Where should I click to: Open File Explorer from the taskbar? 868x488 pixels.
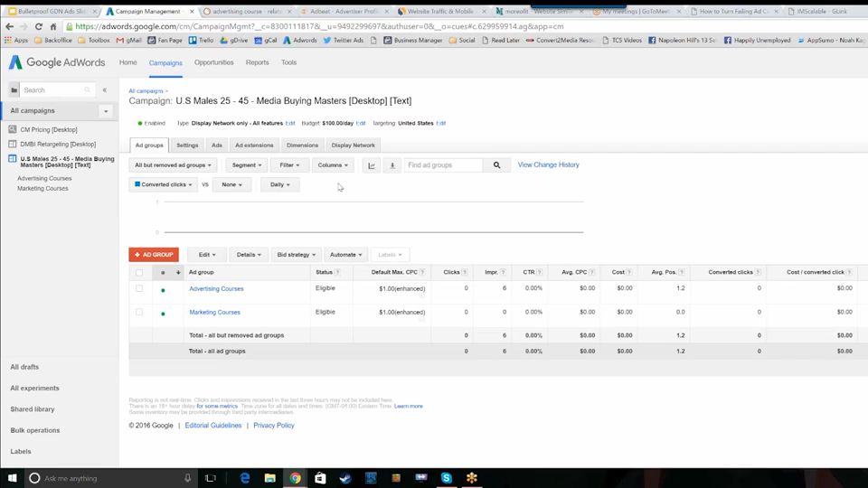269,478
